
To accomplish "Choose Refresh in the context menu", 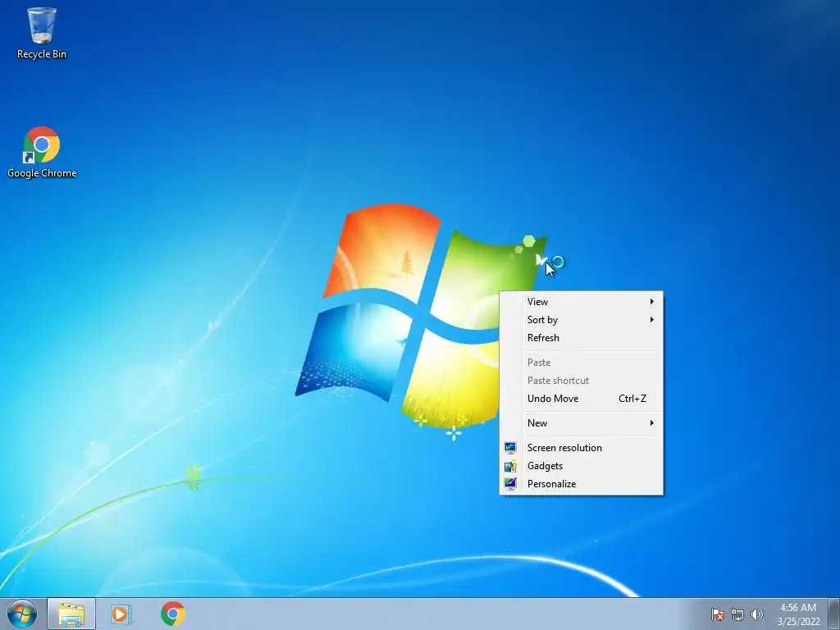I will (582, 338).
